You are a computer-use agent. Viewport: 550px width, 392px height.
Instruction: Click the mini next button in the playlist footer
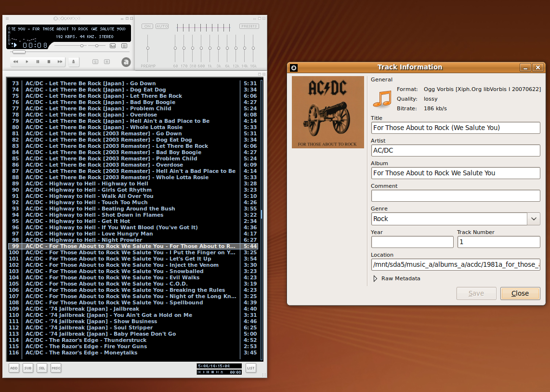(217, 372)
